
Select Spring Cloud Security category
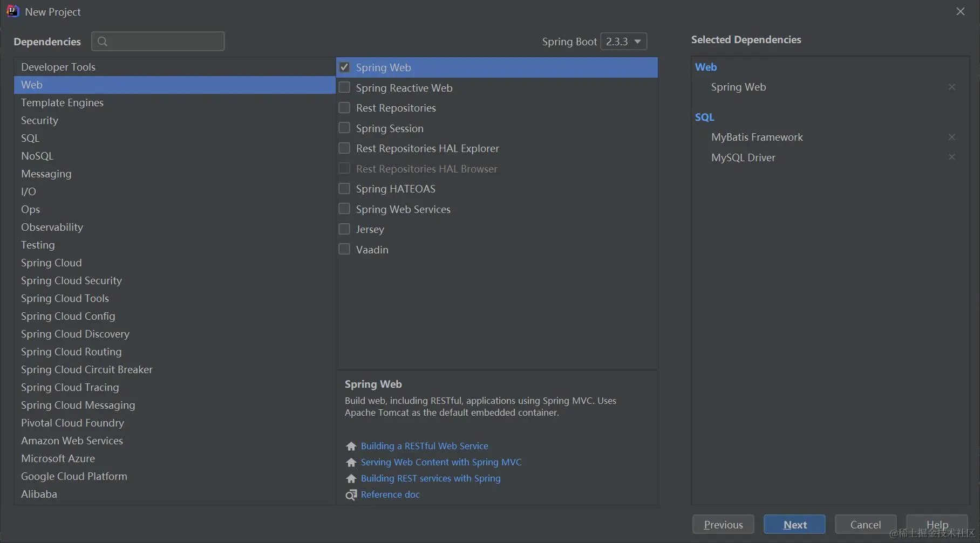point(174,280)
